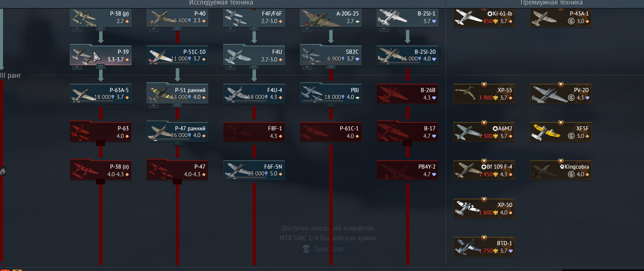Click the Просмотр preview link
This screenshot has width=644, height=271.
point(328,249)
